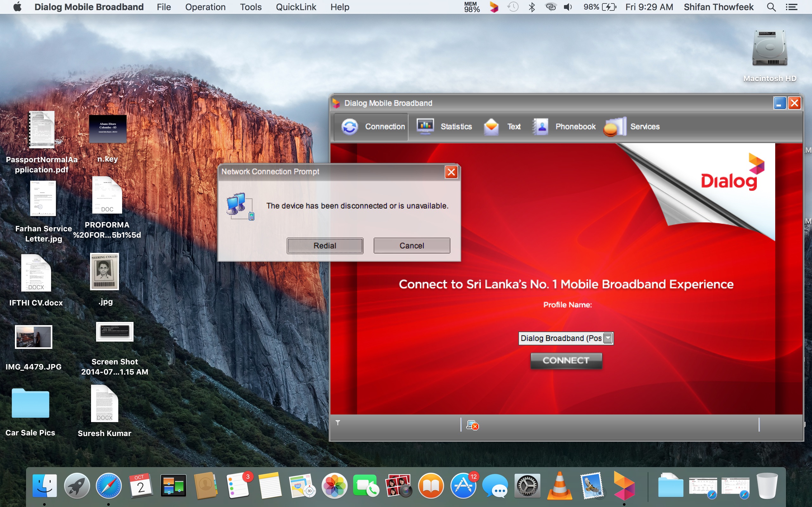812x507 pixels.
Task: Open the Text messages icon
Action: coord(491,127)
